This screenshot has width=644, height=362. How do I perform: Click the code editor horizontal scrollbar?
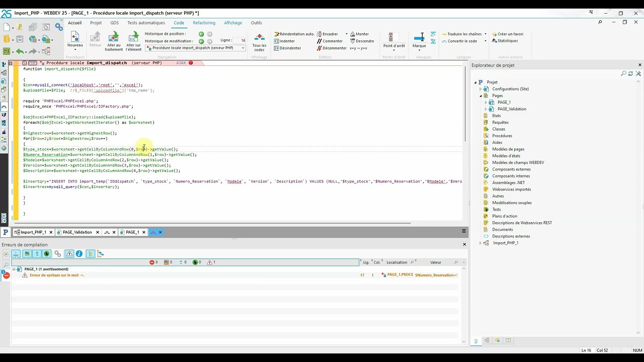(212, 223)
